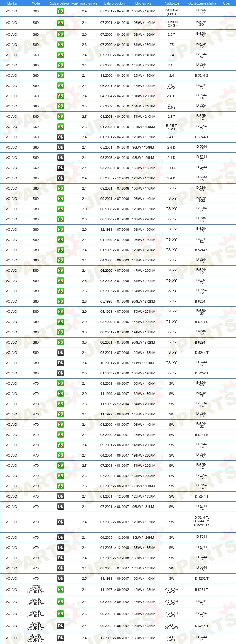Image resolution: width=236 pixels, height=644 pixels.
Task: Click petrol icon in V70 11.1999 -> 12.2004 row
Action: pos(61,404)
